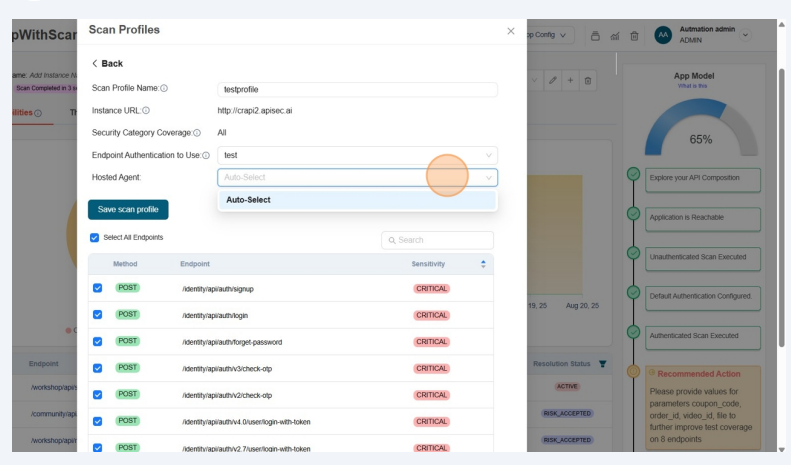The image size is (791, 465).
Task: Toggle the Select All Endpoints checkbox
Action: [95, 237]
